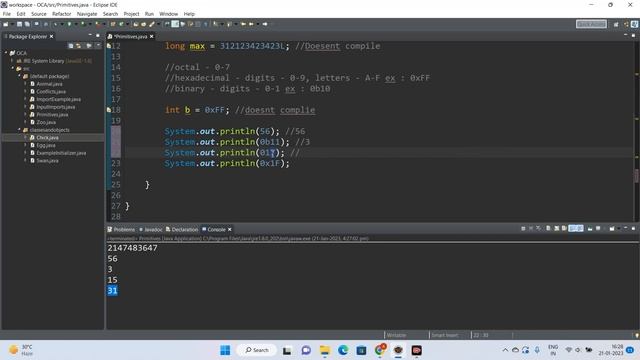Toggle Scroll Lock in console toolbar

tap(557, 229)
